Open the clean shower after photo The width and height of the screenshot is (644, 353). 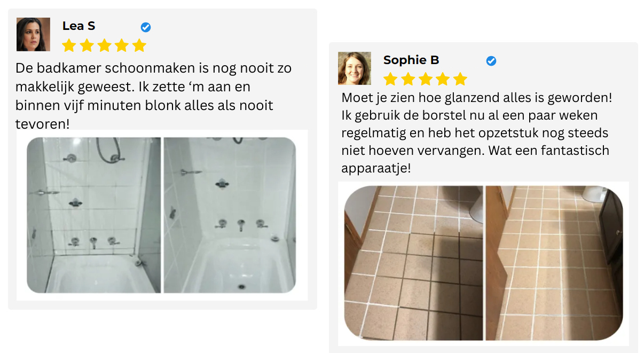(x=230, y=215)
